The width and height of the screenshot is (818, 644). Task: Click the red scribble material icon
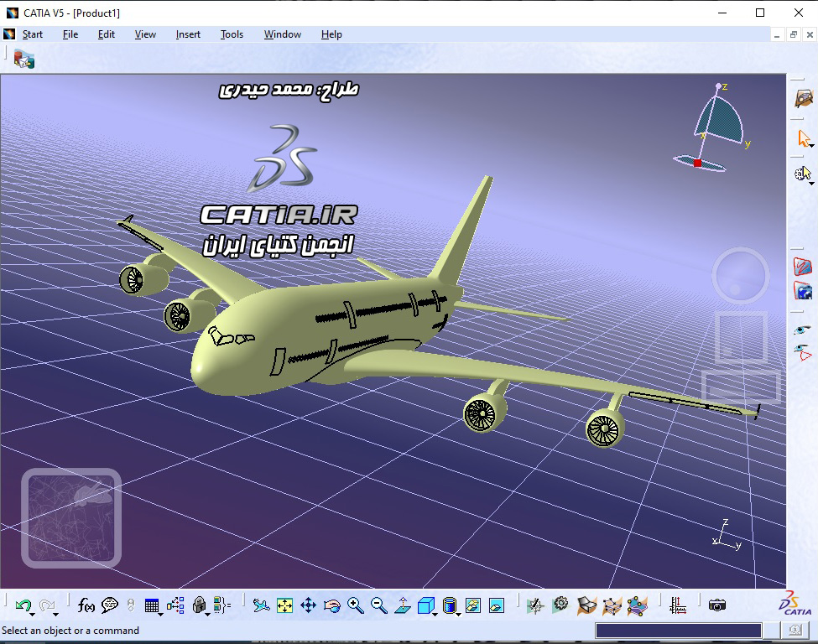(803, 266)
